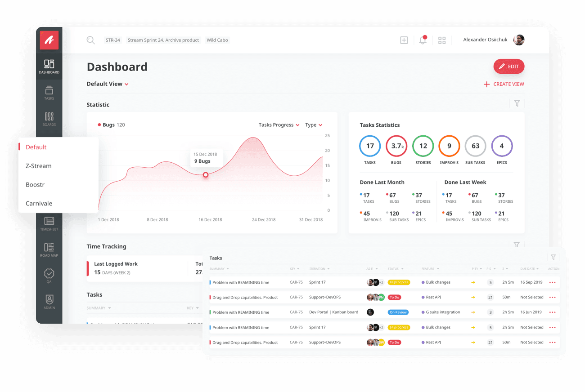
Task: Go to Boards in the sidebar
Action: 49,119
